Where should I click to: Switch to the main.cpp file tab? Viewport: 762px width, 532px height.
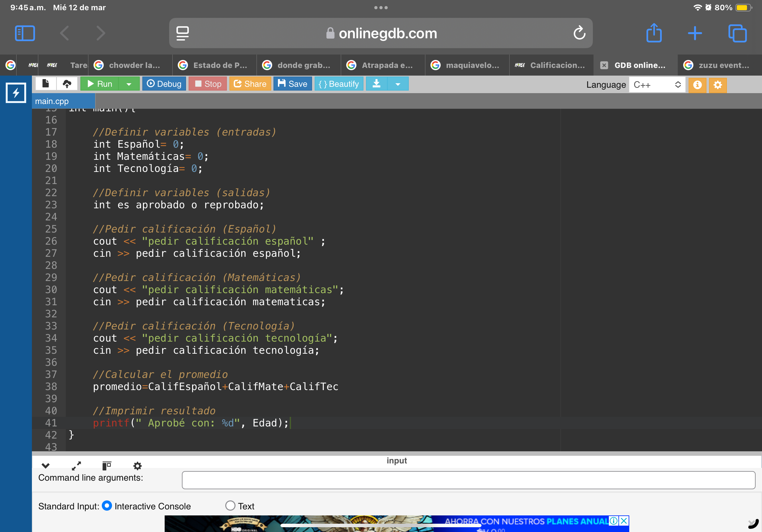pyautogui.click(x=52, y=101)
